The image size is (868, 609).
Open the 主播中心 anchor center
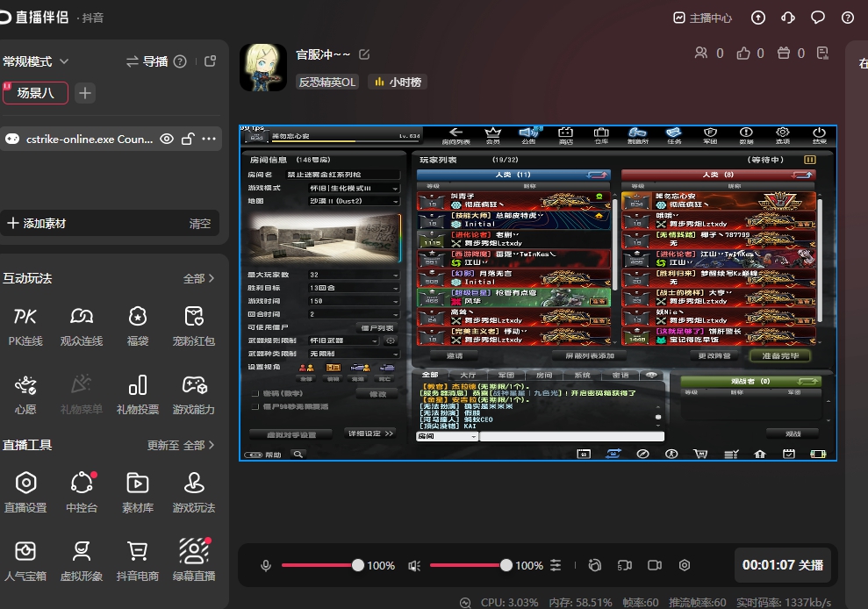pyautogui.click(x=702, y=18)
